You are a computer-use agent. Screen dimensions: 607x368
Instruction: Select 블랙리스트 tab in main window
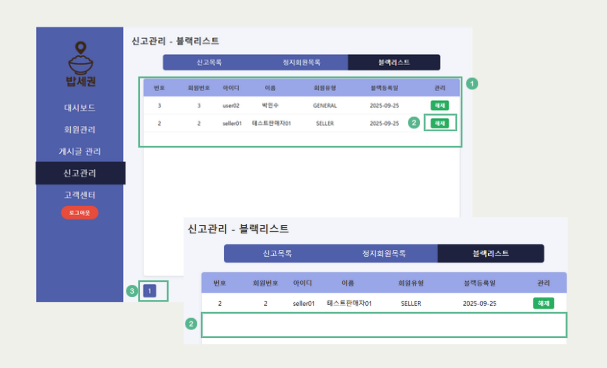coord(394,62)
